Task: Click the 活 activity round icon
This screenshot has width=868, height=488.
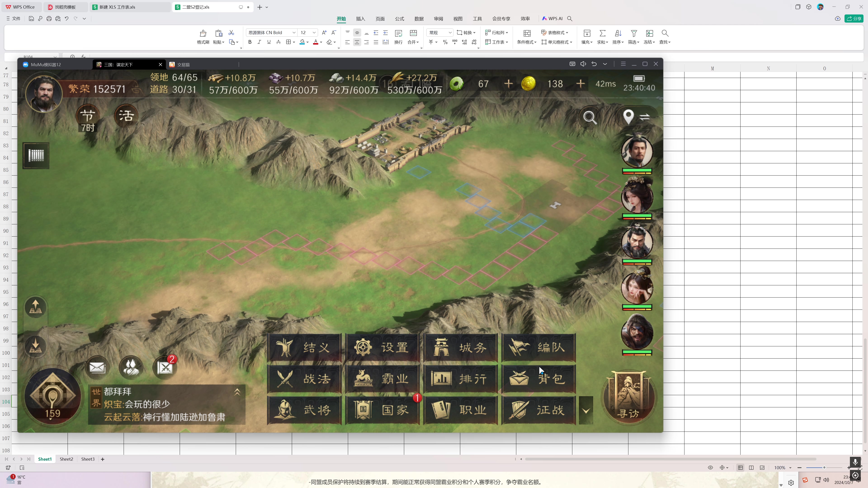Action: click(x=126, y=116)
